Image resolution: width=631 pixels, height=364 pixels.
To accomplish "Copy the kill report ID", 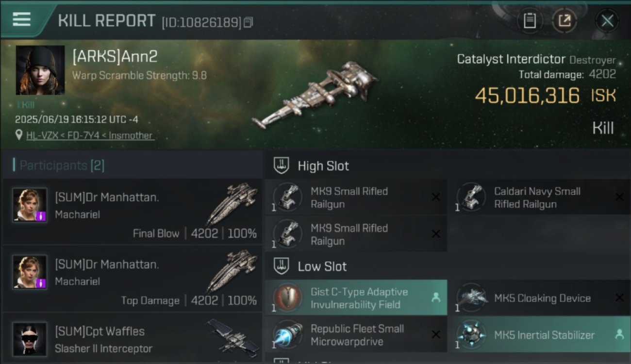I will coord(248,22).
